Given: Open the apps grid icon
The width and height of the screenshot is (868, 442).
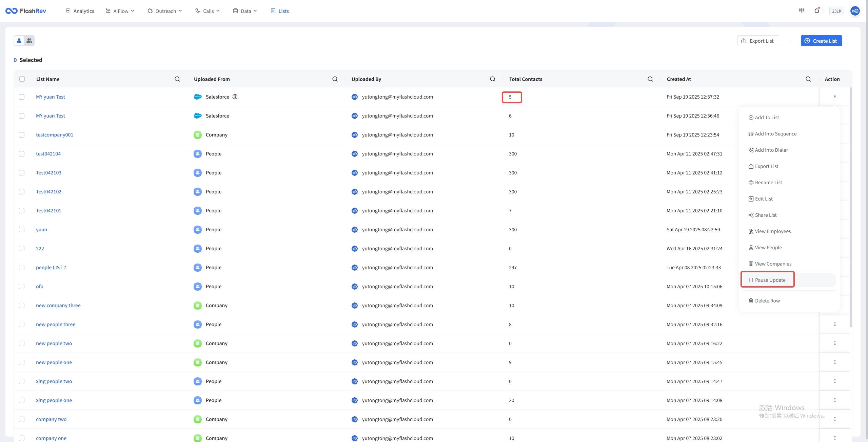Looking at the screenshot, I should coord(802,11).
